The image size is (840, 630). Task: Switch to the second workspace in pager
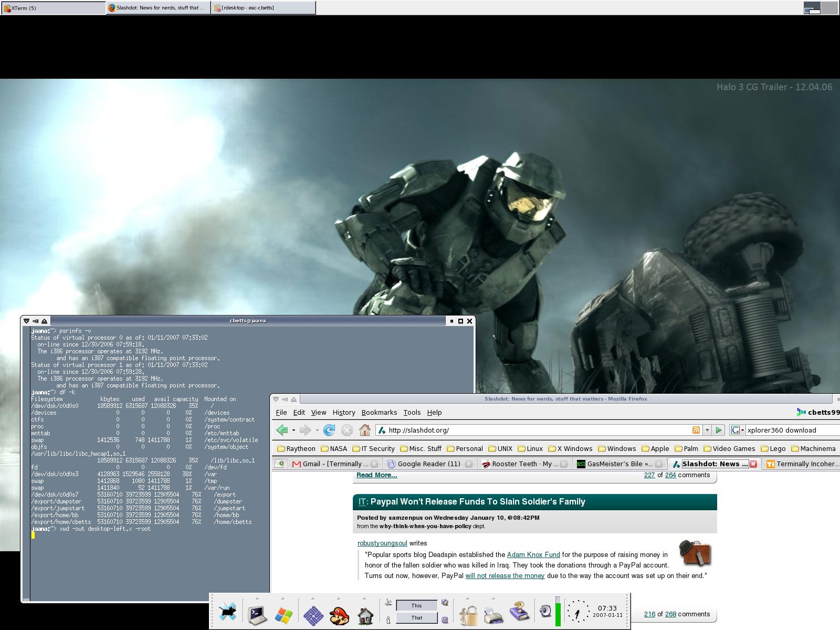(829, 7)
